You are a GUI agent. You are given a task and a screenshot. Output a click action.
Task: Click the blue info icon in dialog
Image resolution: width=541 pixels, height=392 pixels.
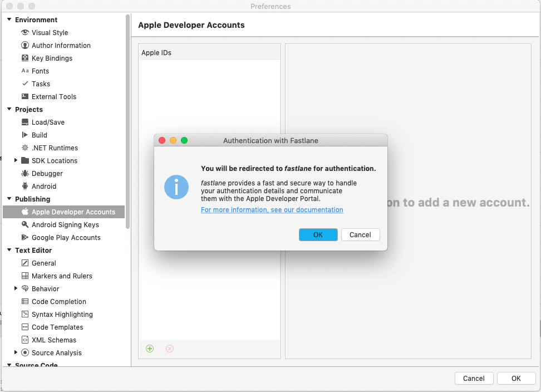point(176,187)
